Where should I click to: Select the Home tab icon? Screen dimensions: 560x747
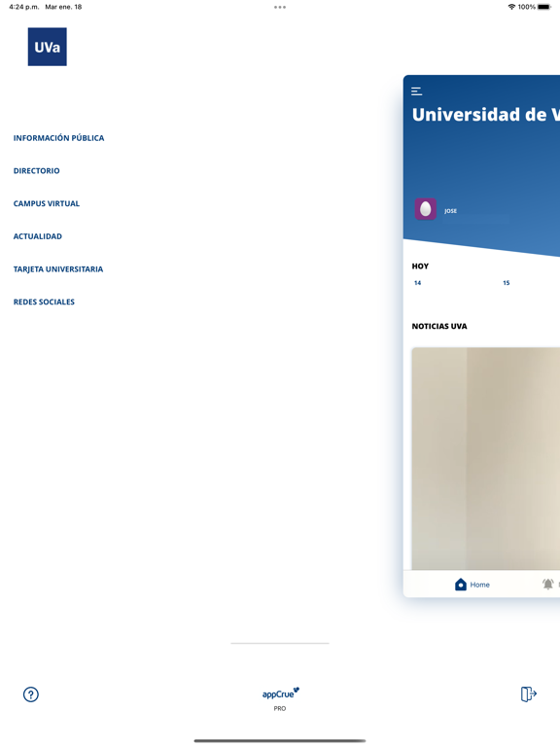[x=461, y=585]
